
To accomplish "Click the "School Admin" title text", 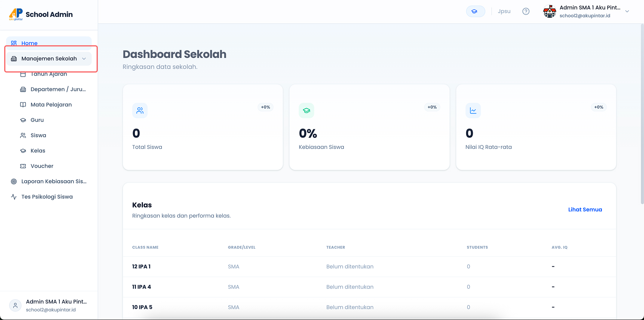I will point(49,15).
